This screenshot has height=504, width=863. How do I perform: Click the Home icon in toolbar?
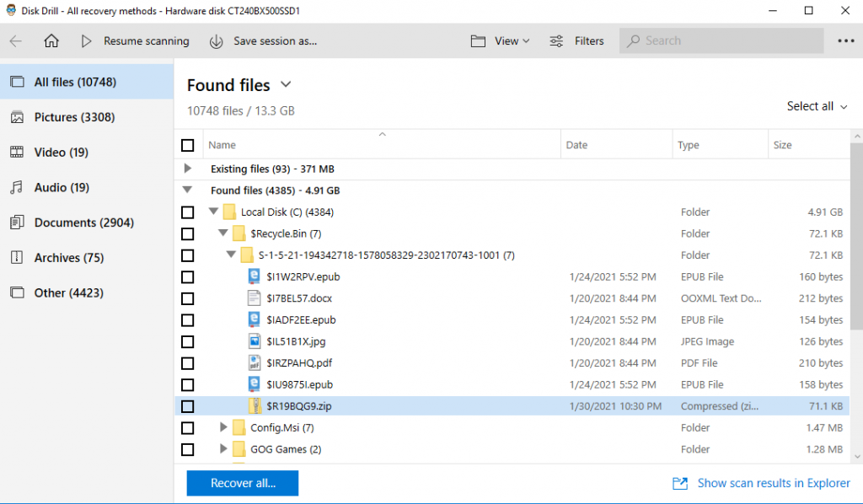pos(51,41)
